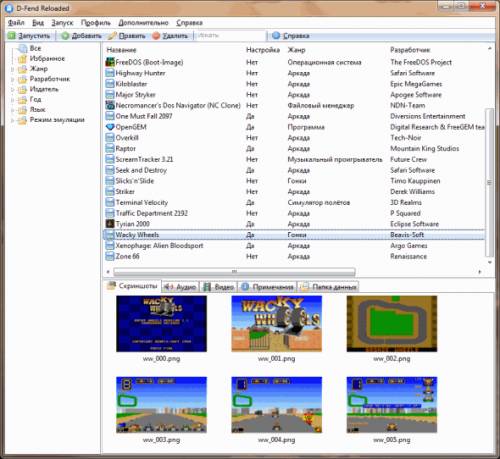
Task: Click the Год folder icon in tree
Action: click(22, 100)
